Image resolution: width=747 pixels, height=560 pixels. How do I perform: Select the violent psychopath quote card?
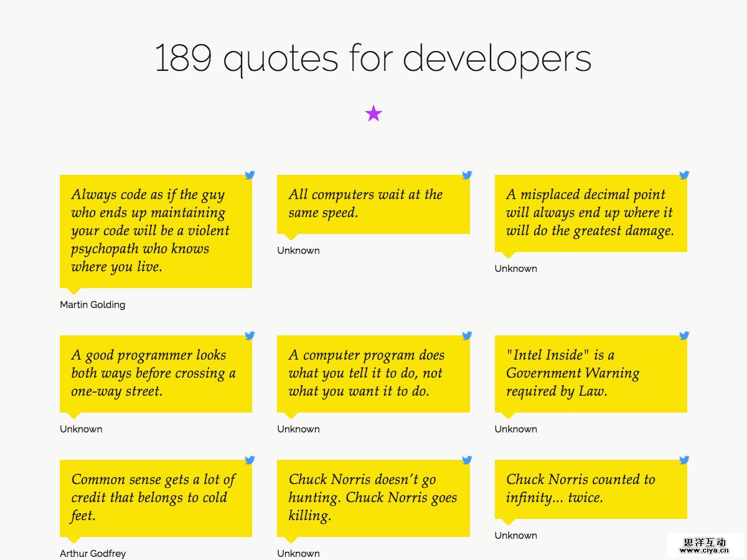[156, 230]
